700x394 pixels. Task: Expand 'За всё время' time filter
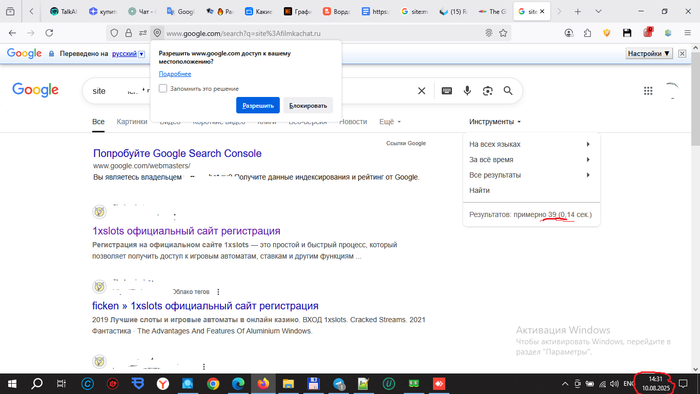tap(530, 160)
